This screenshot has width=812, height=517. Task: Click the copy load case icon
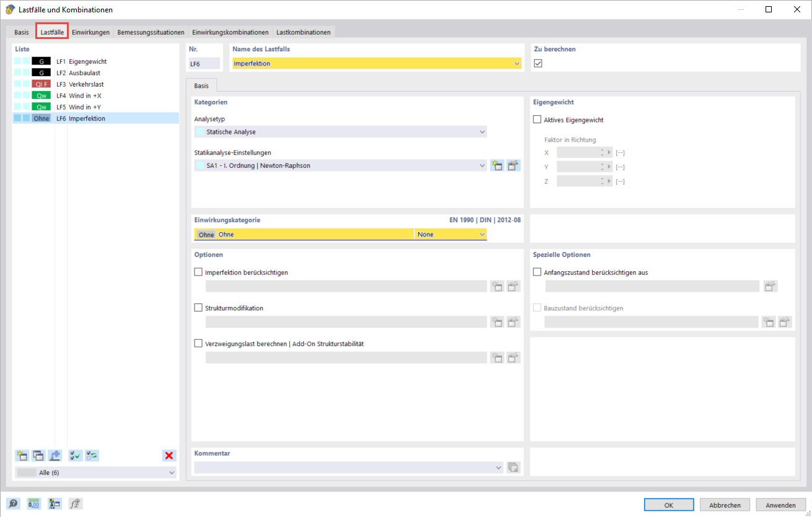38,456
